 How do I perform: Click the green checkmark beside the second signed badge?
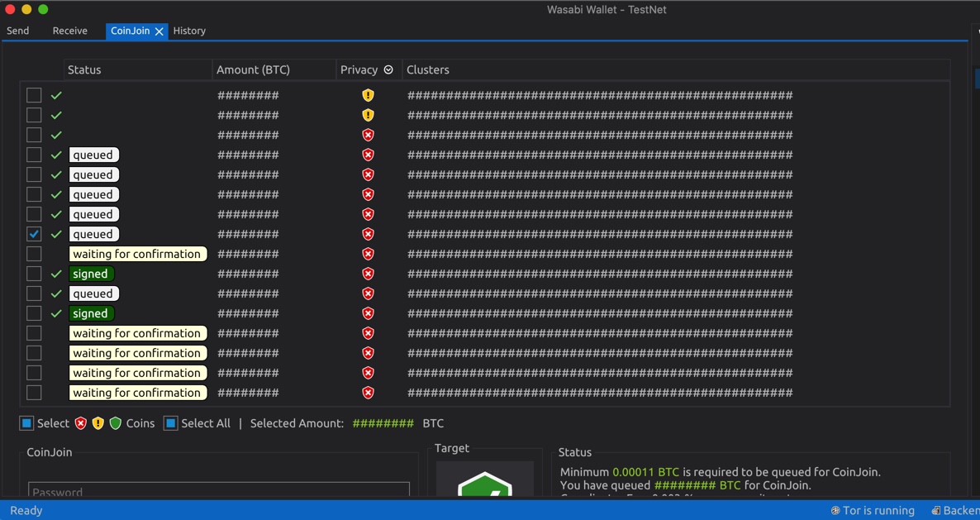click(x=56, y=313)
